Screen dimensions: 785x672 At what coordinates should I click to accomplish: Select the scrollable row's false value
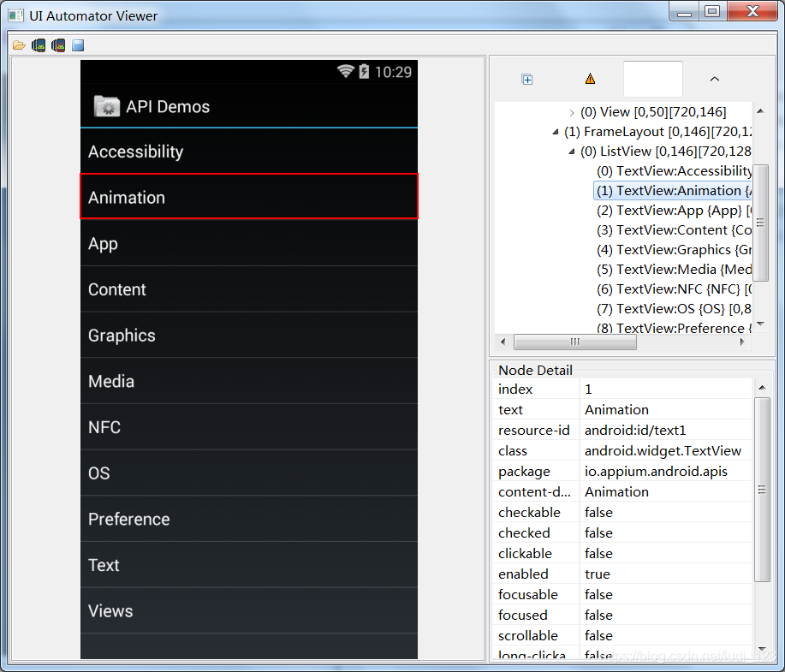(665, 635)
